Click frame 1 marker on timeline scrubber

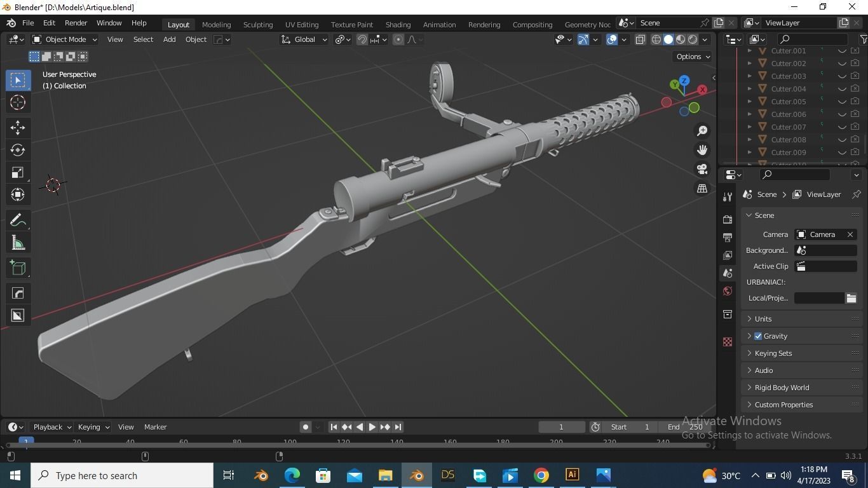point(26,441)
